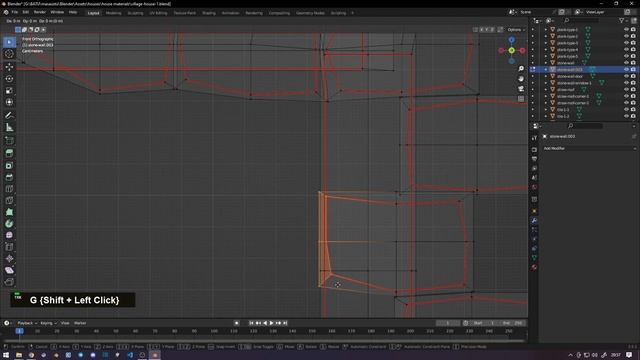
Task: Select the Knife tool
Action: pyautogui.click(x=9, y=200)
